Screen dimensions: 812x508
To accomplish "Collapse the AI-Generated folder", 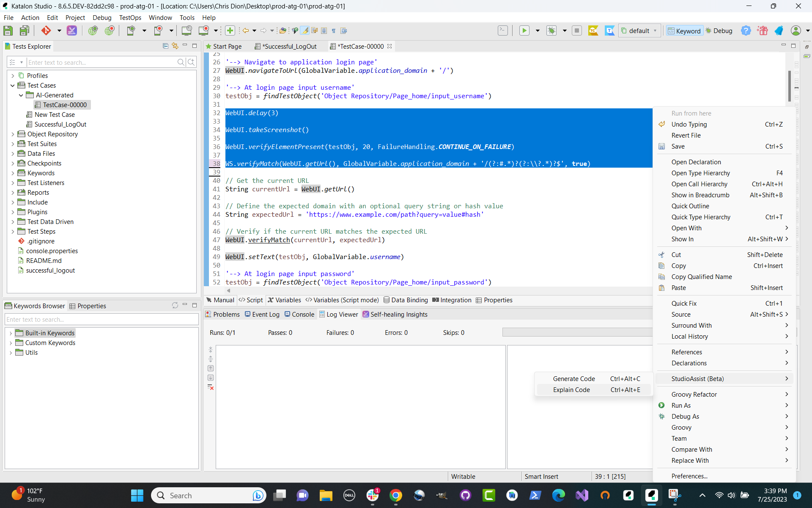I will pyautogui.click(x=21, y=95).
